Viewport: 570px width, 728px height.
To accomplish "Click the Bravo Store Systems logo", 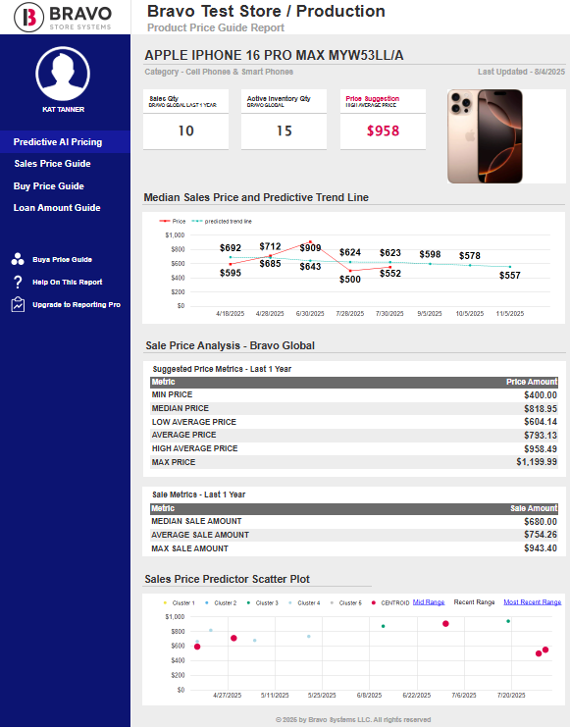I will (x=63, y=18).
